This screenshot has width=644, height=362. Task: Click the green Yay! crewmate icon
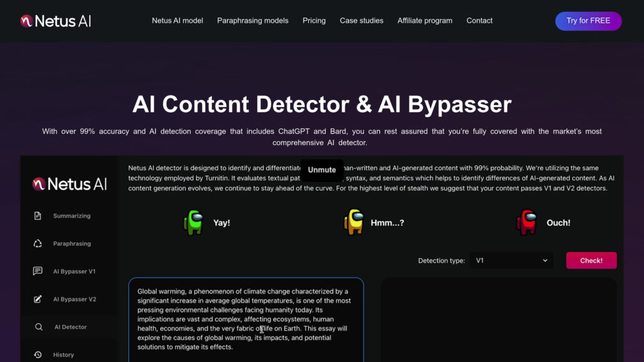click(194, 222)
